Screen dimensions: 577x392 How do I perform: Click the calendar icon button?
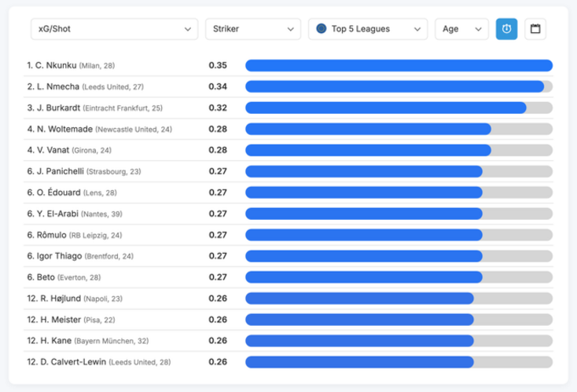pos(535,29)
